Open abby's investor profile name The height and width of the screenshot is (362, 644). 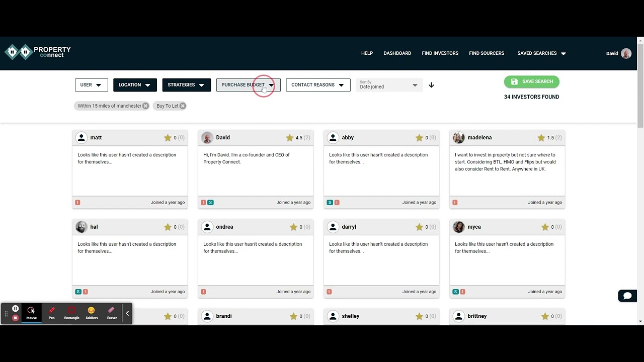[x=348, y=137]
